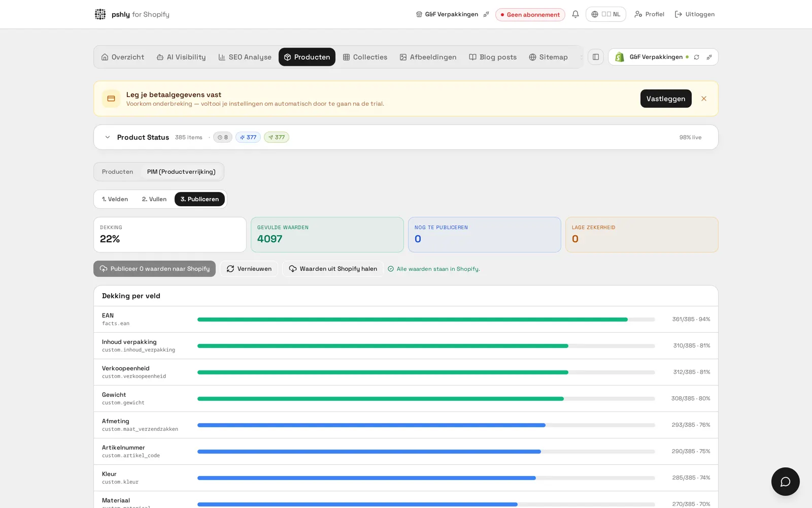Click the Gevulde waarden 4097 card
Image resolution: width=812 pixels, height=508 pixels.
coord(327,235)
